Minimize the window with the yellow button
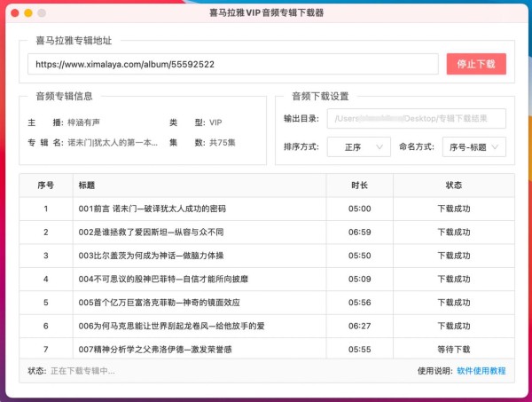 (28, 14)
